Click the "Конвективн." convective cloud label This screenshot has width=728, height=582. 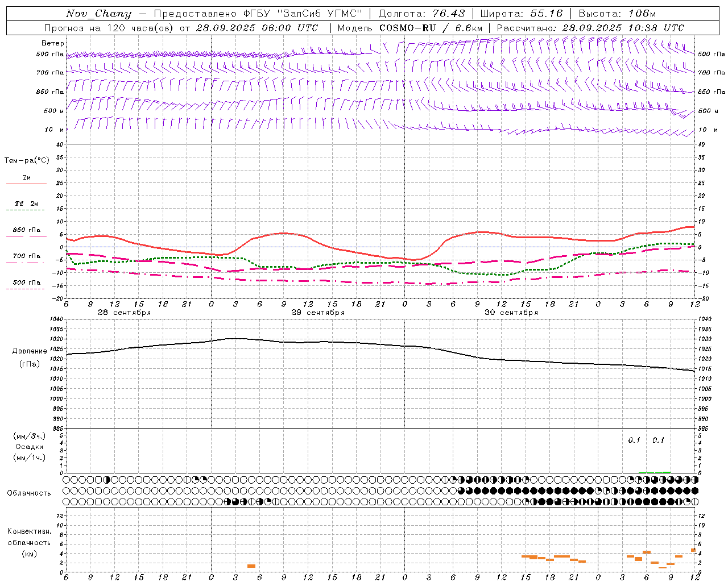[x=30, y=531]
